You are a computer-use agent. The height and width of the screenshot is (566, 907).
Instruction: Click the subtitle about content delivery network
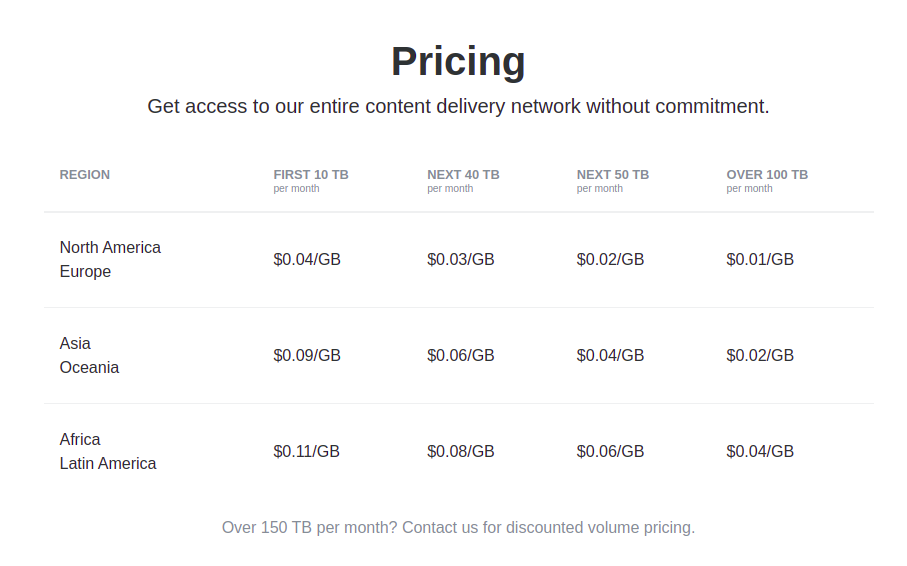tap(458, 106)
